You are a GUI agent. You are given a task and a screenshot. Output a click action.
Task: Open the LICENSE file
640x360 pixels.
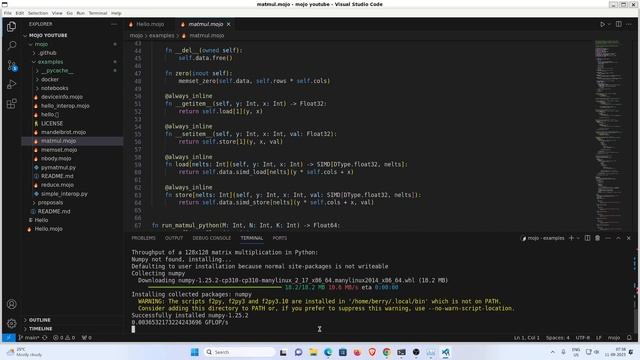tap(52, 123)
